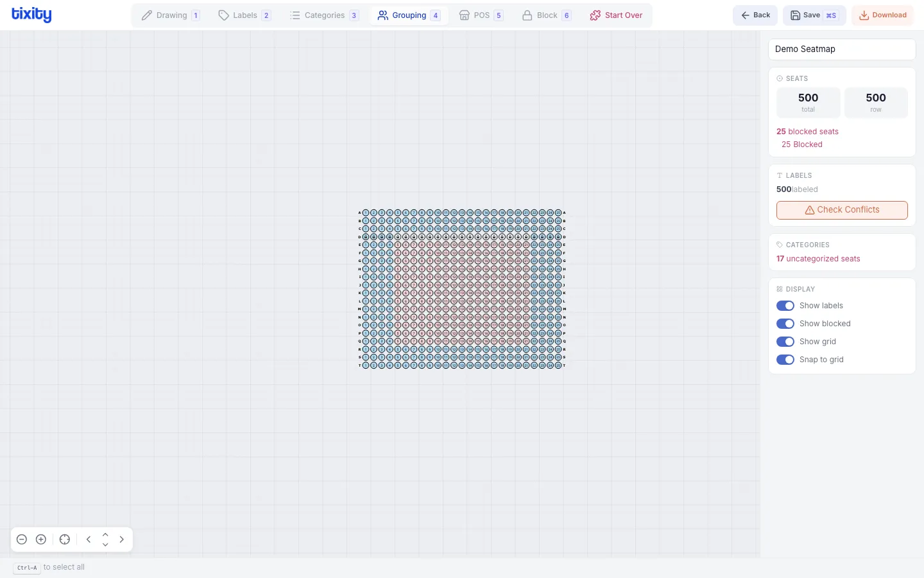The height and width of the screenshot is (578, 924).
Task: Click the zoom in plus icon
Action: (41, 539)
